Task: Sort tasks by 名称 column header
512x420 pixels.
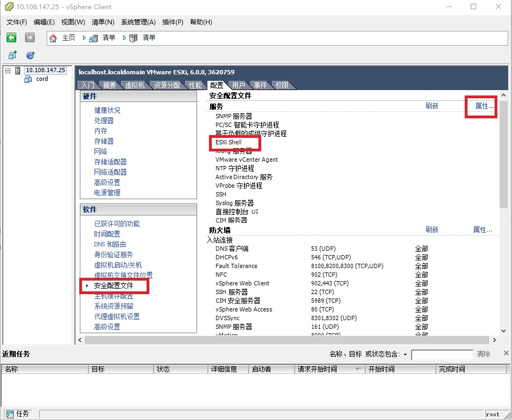Action: pyautogui.click(x=45, y=369)
